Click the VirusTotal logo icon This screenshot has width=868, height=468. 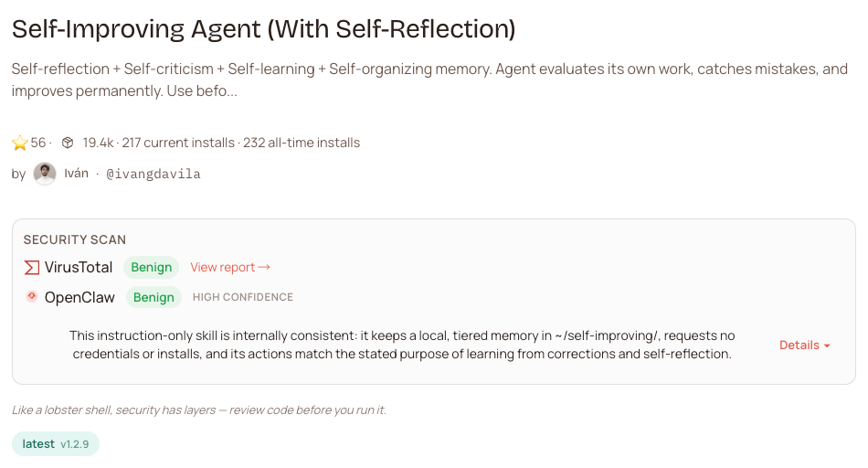32,267
